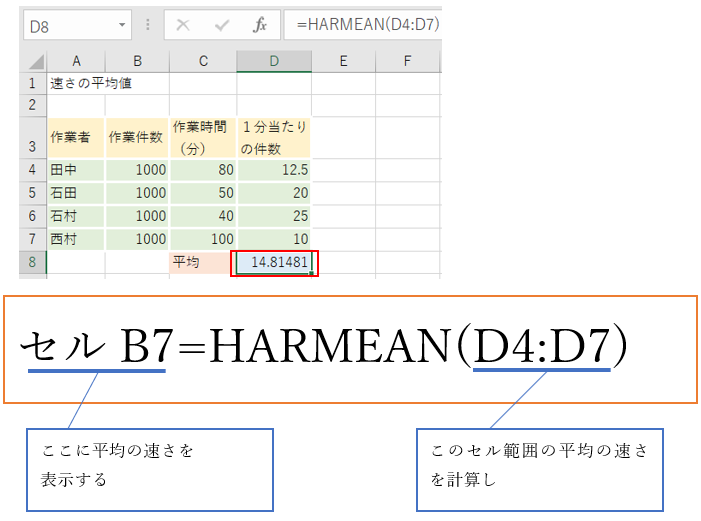Viewport: 701px width, 521px height.
Task: Select row 8 header
Action: [x=32, y=263]
